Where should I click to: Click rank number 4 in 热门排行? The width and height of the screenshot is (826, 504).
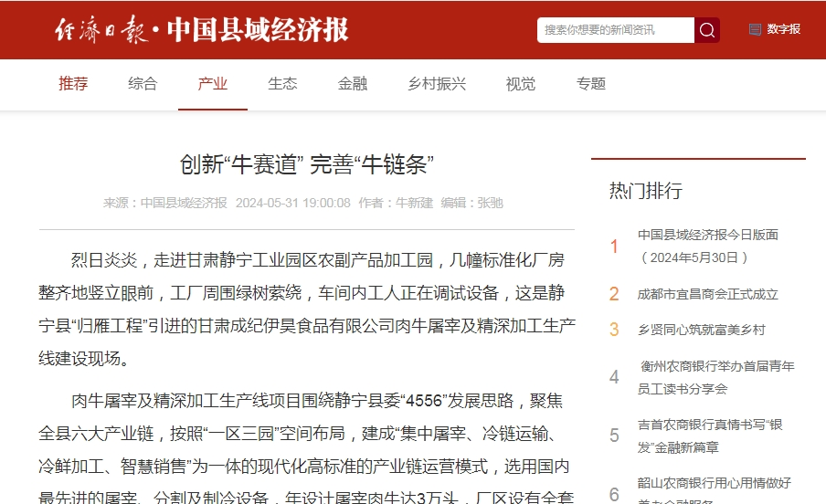(x=614, y=377)
